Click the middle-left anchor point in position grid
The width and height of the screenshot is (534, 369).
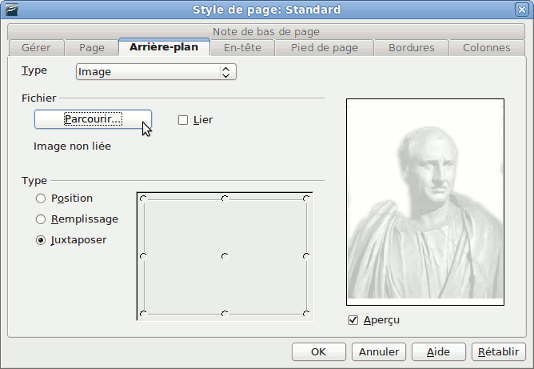tap(143, 256)
